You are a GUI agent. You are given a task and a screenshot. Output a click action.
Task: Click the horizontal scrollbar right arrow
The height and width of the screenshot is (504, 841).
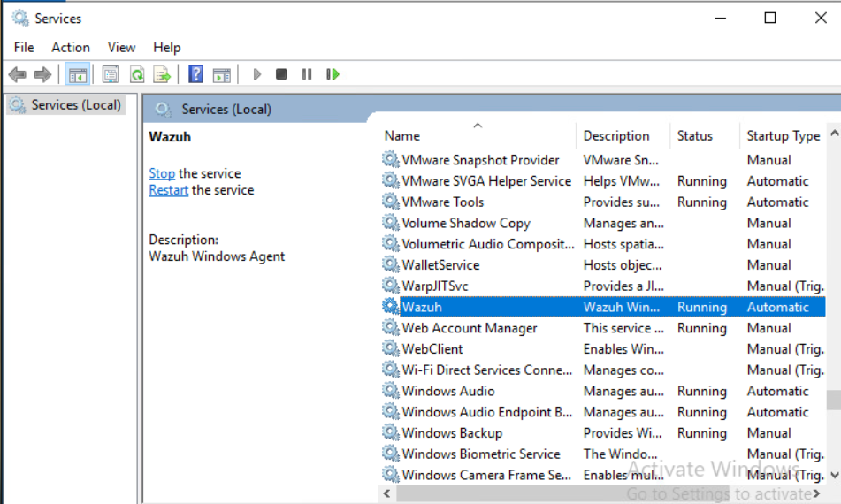point(817,493)
